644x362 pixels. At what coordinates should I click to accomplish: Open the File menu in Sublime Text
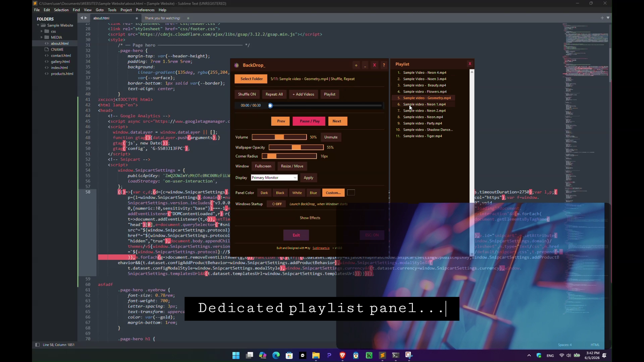pyautogui.click(x=37, y=10)
